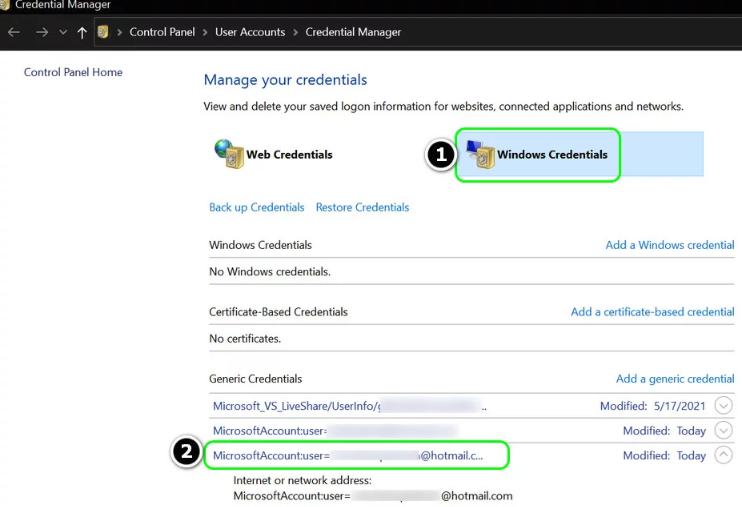742x507 pixels.
Task: Switch to Web Credentials
Action: coord(289,154)
